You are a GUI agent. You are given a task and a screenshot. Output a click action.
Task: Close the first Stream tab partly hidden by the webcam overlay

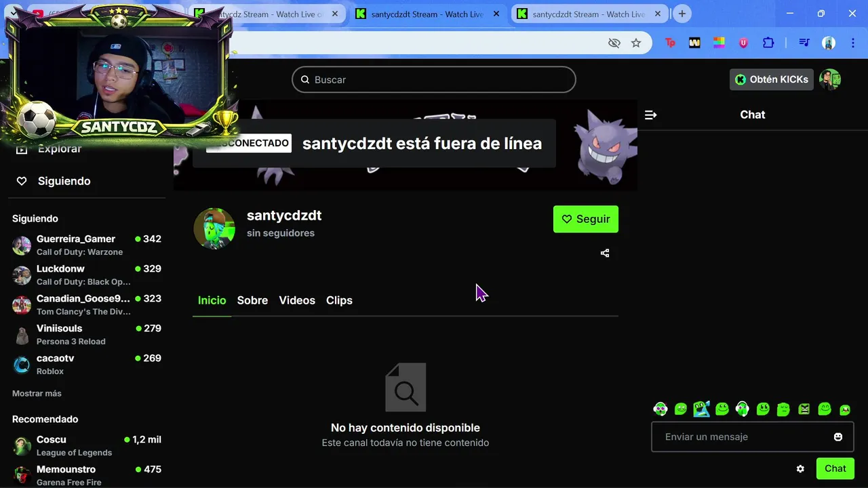click(335, 14)
